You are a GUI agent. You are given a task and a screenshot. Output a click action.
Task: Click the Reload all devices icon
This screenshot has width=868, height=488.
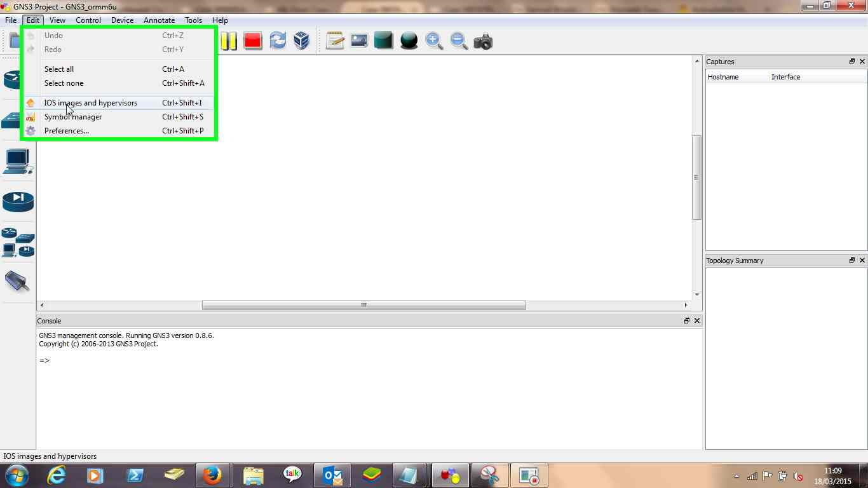pos(278,41)
